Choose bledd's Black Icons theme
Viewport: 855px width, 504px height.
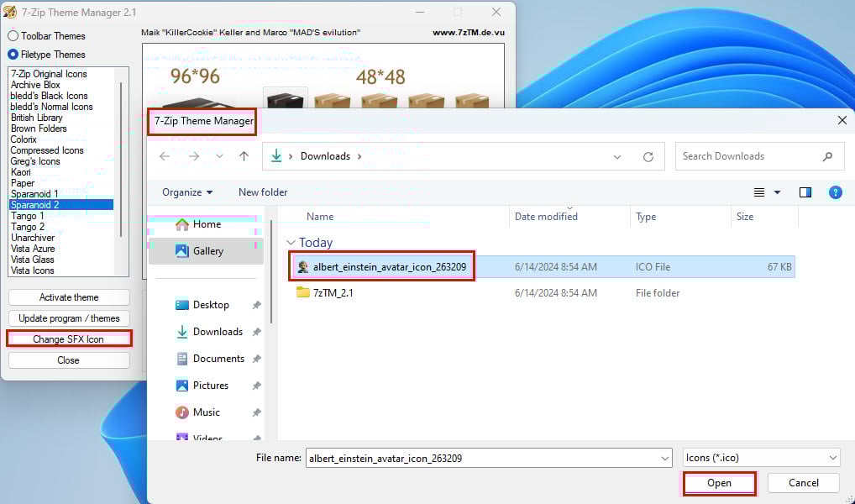[49, 96]
